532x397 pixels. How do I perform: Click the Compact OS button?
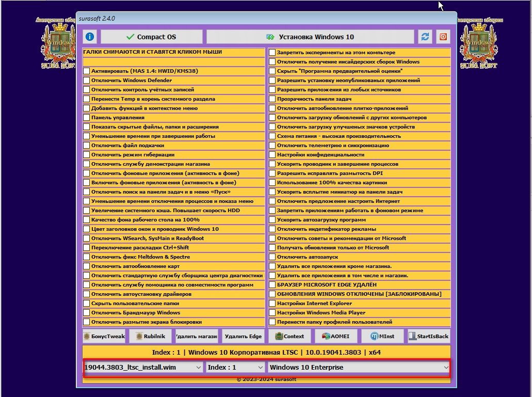coord(151,37)
